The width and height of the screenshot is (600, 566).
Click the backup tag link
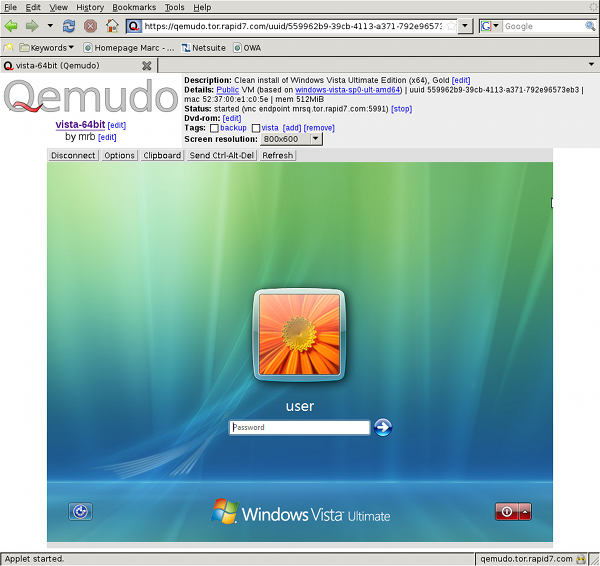click(233, 127)
